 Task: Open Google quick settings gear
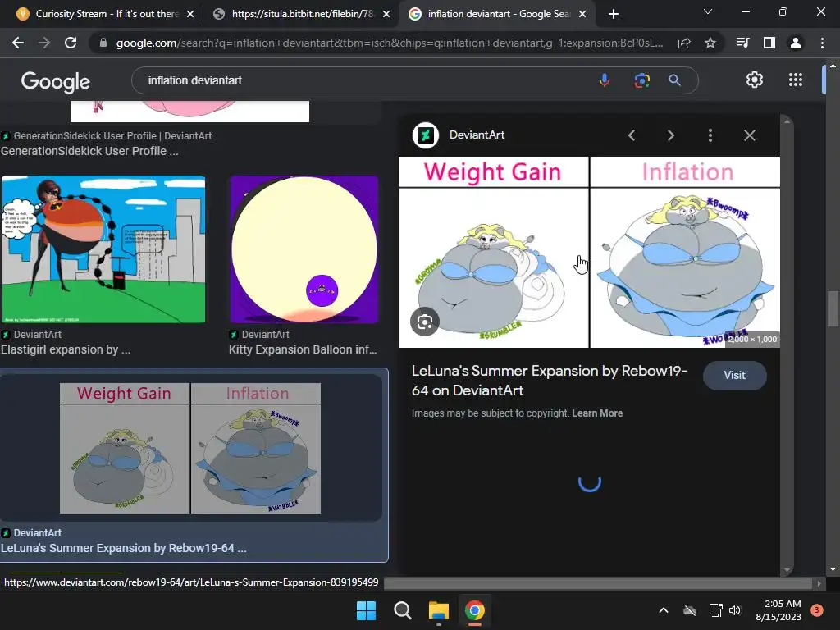755,80
